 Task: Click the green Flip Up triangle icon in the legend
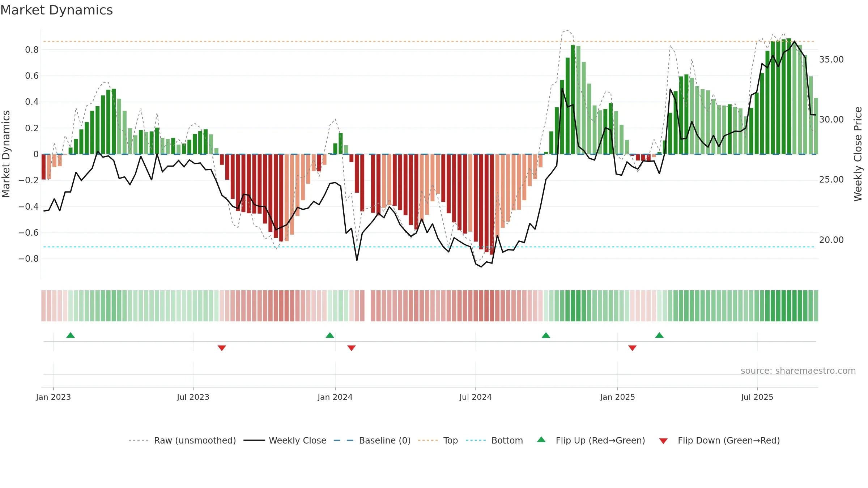tap(541, 440)
